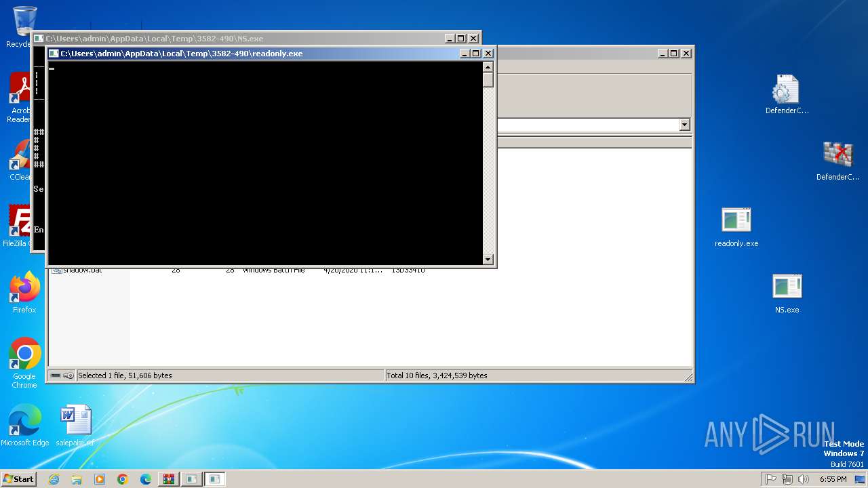Launch Chrome from the taskbar

(123, 479)
